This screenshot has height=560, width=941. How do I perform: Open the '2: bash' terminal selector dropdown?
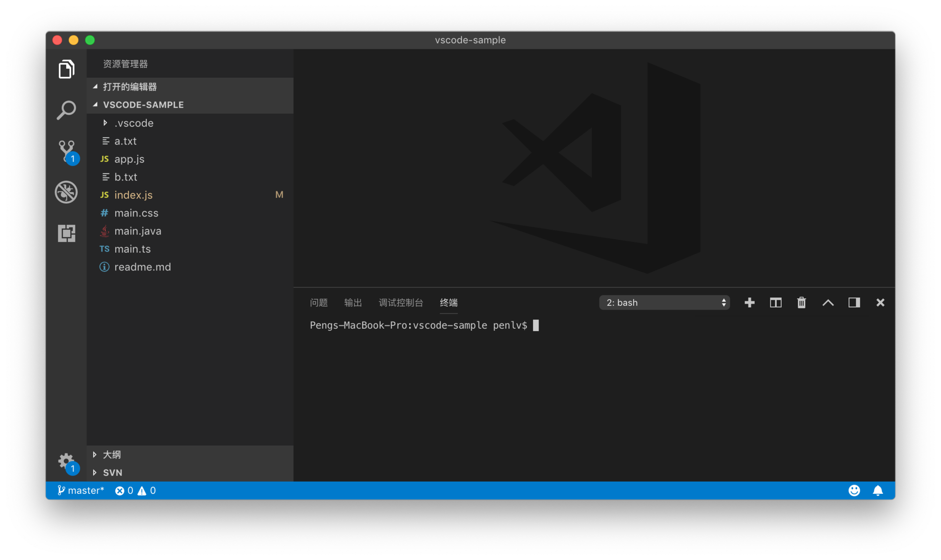664,303
